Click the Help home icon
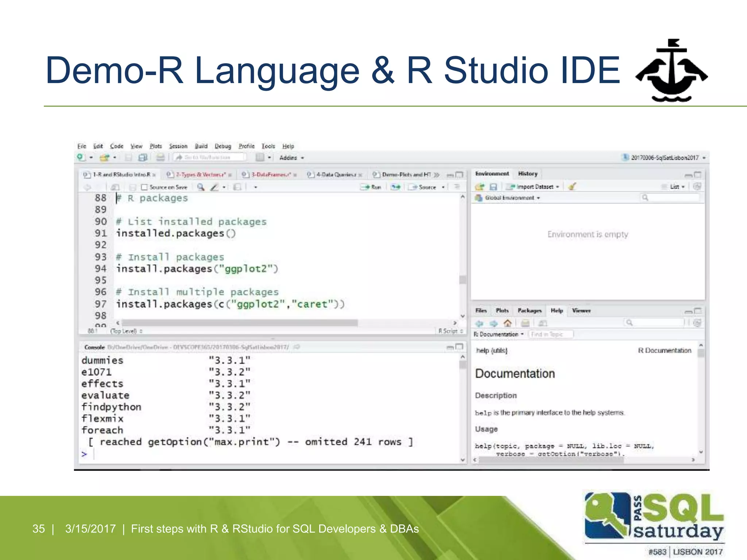 [x=507, y=323]
